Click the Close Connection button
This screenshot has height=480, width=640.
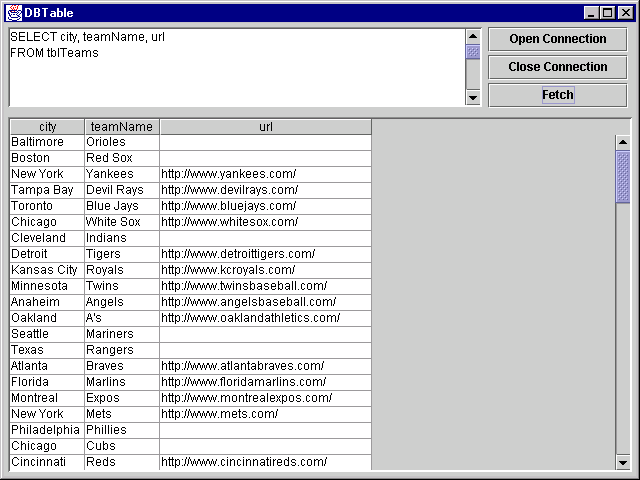(558, 67)
